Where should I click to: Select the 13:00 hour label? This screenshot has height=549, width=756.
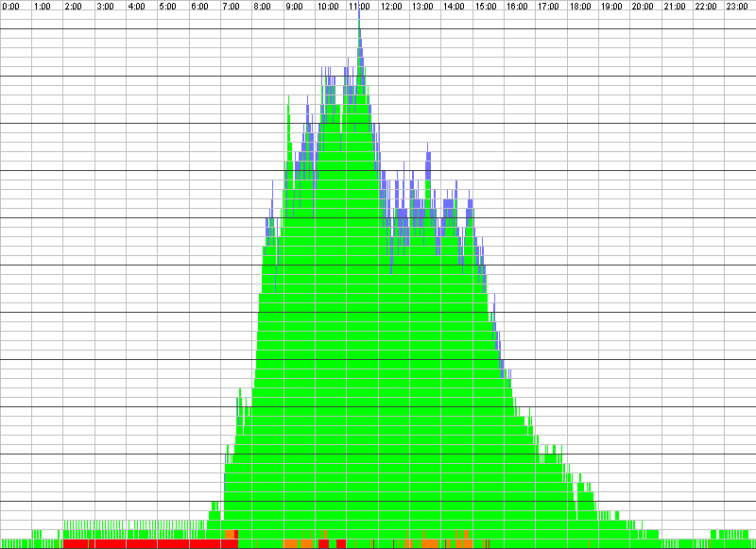[x=422, y=7]
